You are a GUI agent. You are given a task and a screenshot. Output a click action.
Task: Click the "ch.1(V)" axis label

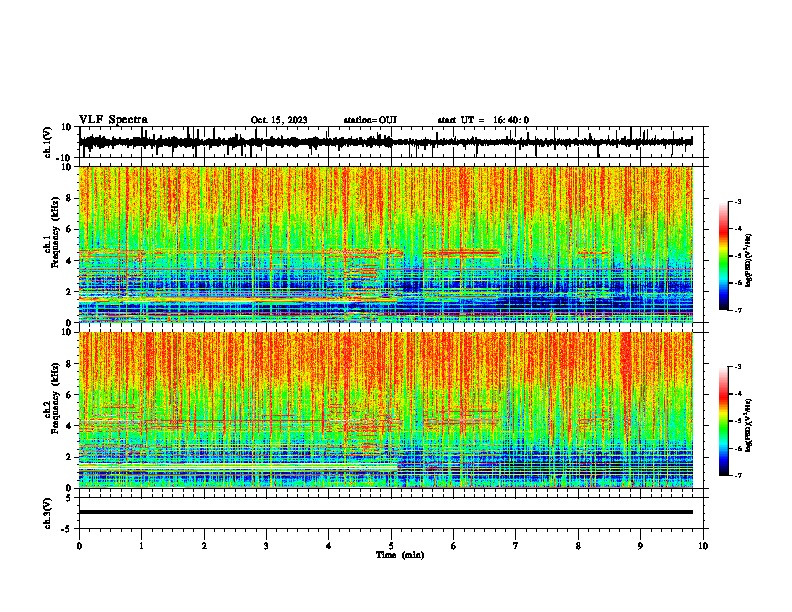(x=48, y=142)
